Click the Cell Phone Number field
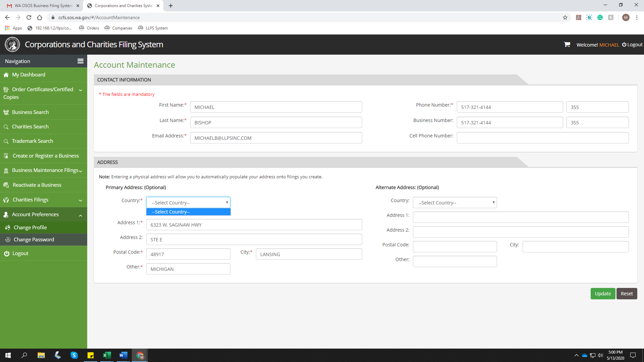The height and width of the screenshot is (362, 644). pos(542,138)
